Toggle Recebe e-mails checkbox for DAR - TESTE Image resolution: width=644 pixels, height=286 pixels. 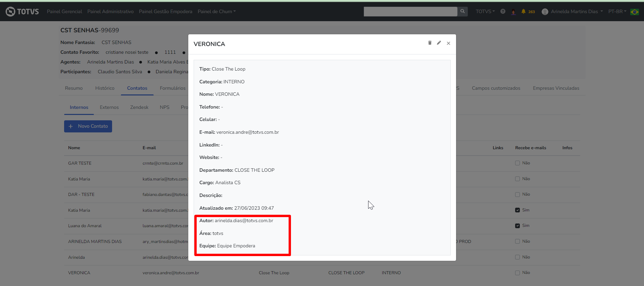point(517,194)
